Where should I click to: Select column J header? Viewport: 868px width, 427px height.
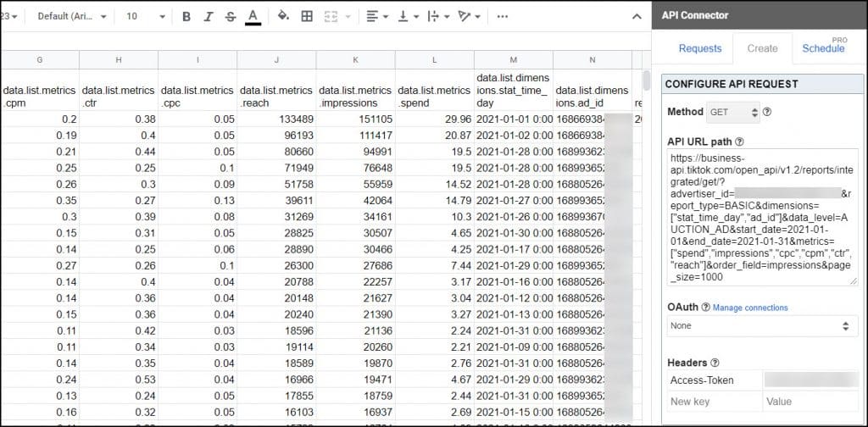[277, 60]
